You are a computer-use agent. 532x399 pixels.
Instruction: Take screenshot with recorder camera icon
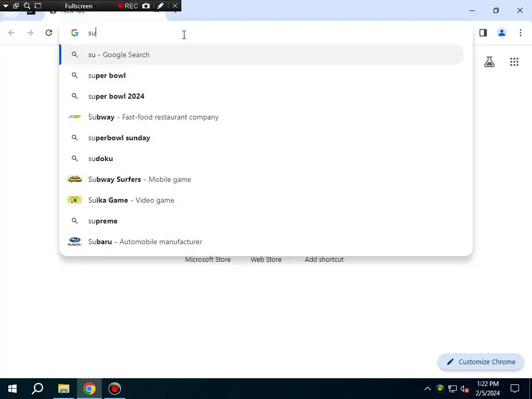pos(146,6)
